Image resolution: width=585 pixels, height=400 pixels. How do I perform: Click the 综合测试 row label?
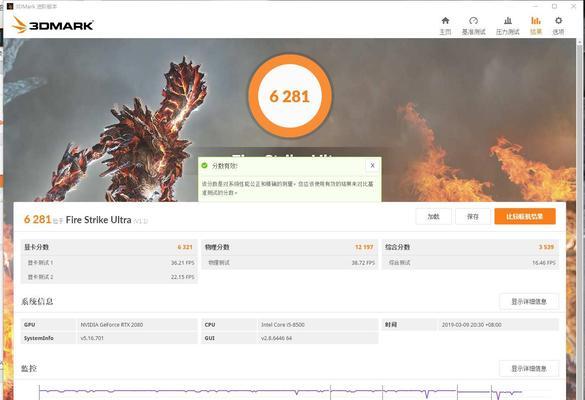(x=400, y=263)
